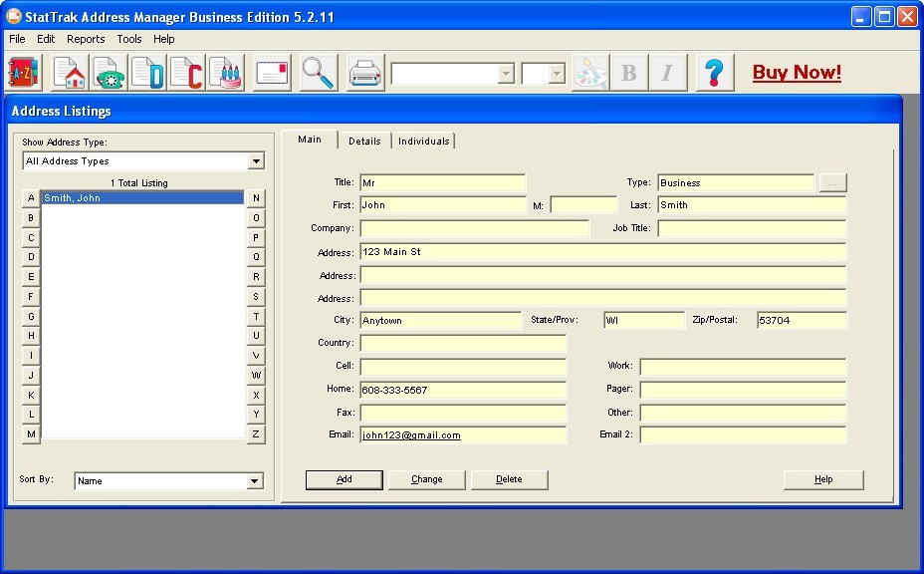Switch to the Details tab
The height and width of the screenshot is (574, 924).
pyautogui.click(x=364, y=141)
